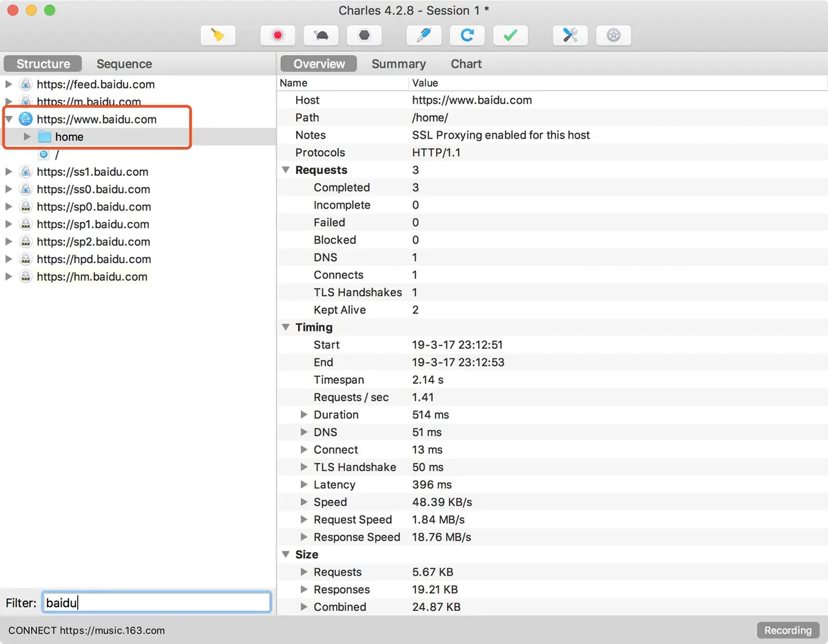
Task: Select the Path value /home/
Action: coord(430,117)
